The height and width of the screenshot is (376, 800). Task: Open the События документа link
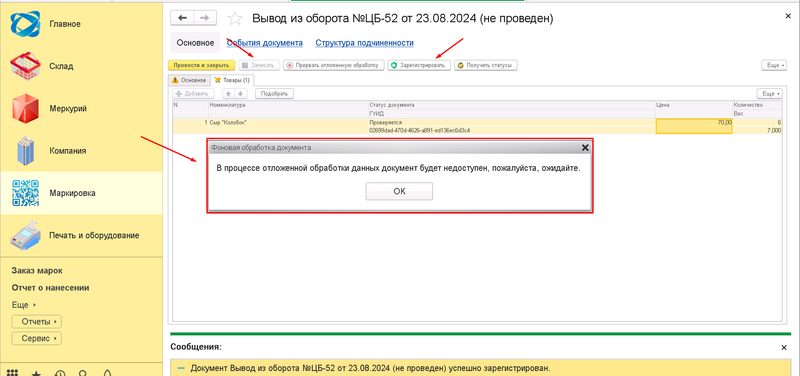[265, 43]
